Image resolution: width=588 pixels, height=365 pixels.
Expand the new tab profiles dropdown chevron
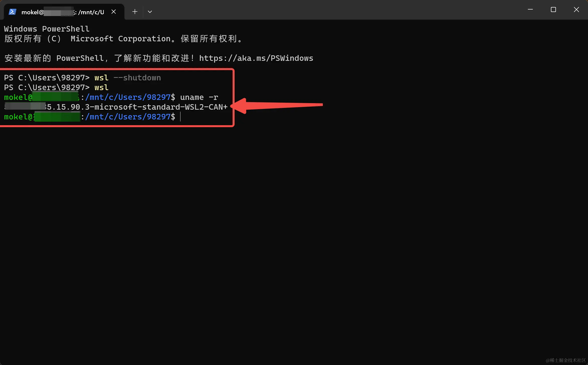click(x=150, y=12)
